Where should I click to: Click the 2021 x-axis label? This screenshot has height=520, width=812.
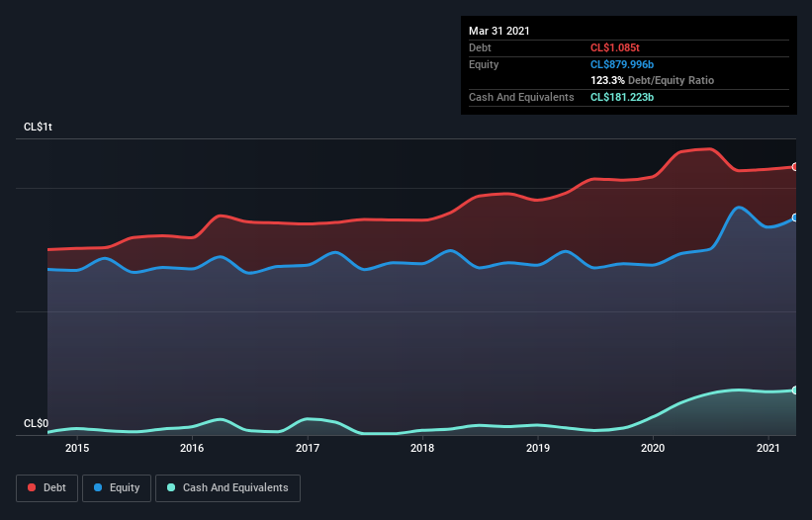click(x=767, y=448)
